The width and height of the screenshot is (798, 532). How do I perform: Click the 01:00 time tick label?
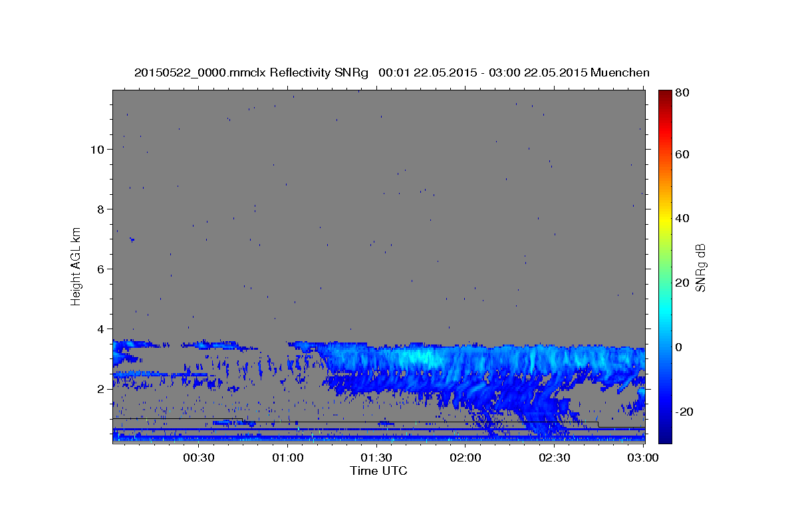click(x=288, y=458)
